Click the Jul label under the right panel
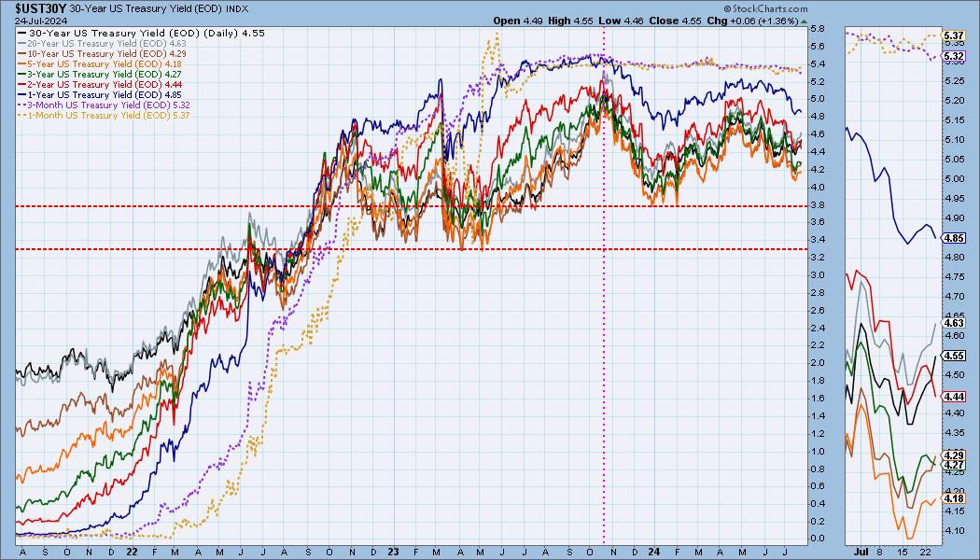The height and width of the screenshot is (560, 980). point(861,552)
